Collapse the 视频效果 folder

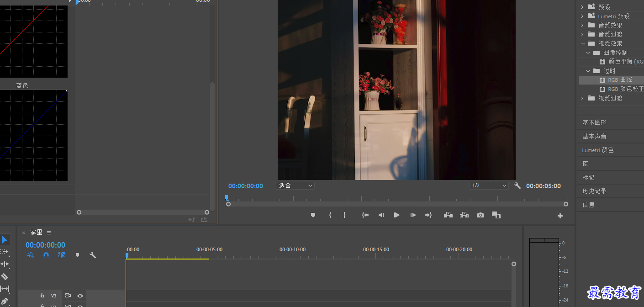coord(583,43)
